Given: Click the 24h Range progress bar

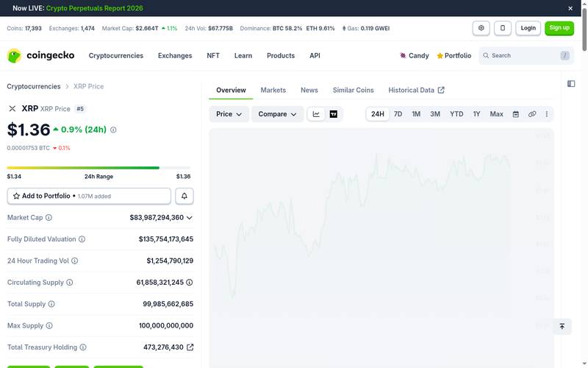Looking at the screenshot, I should [x=98, y=168].
